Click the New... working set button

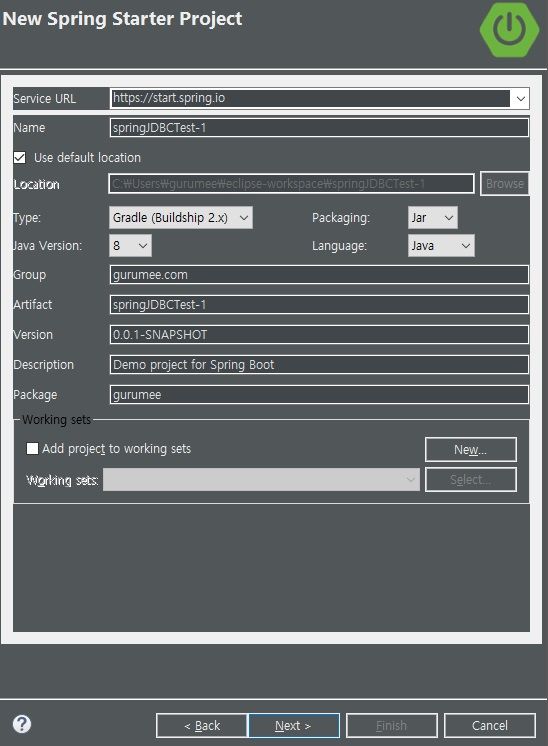click(x=470, y=450)
